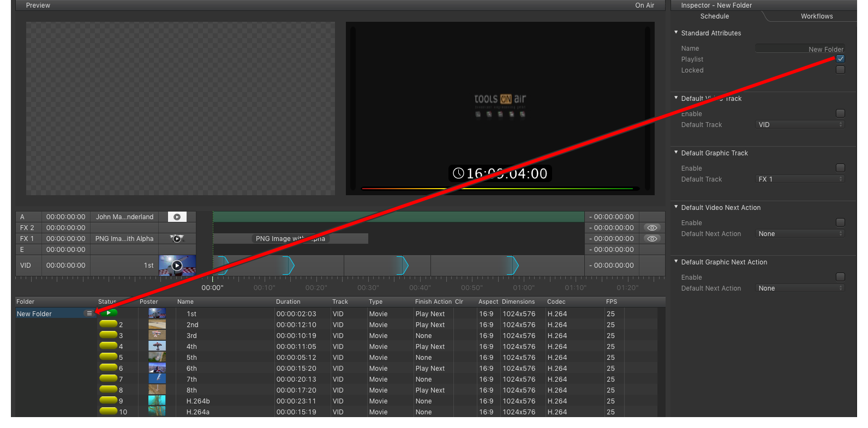
Task: Collapse the Default Graphic Track section
Action: click(676, 153)
